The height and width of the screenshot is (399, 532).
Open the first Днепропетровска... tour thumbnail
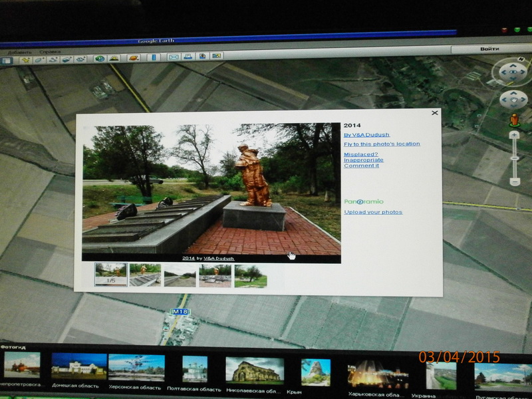point(22,365)
